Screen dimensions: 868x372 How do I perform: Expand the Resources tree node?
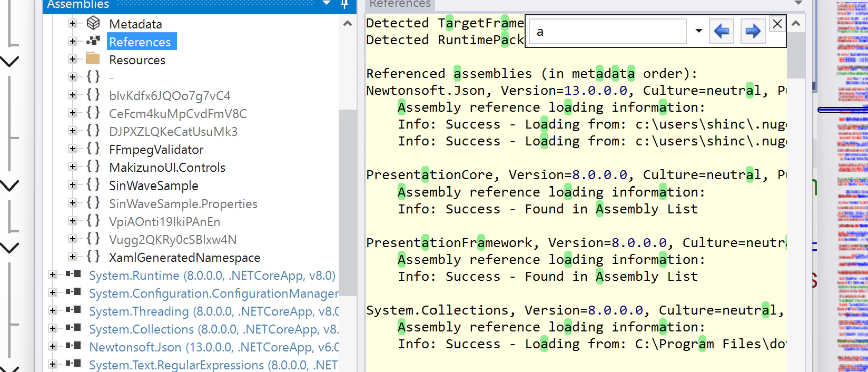[x=73, y=59]
